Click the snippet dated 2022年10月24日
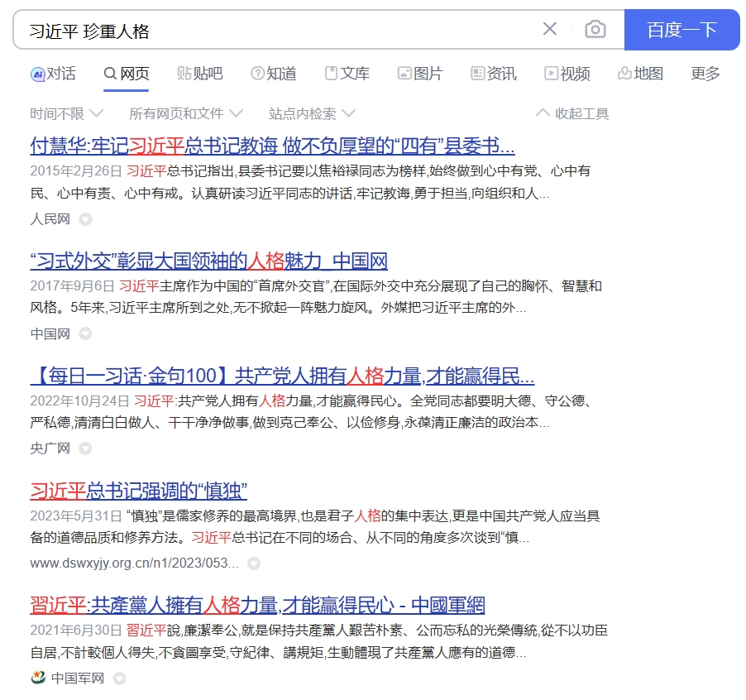 point(311,411)
